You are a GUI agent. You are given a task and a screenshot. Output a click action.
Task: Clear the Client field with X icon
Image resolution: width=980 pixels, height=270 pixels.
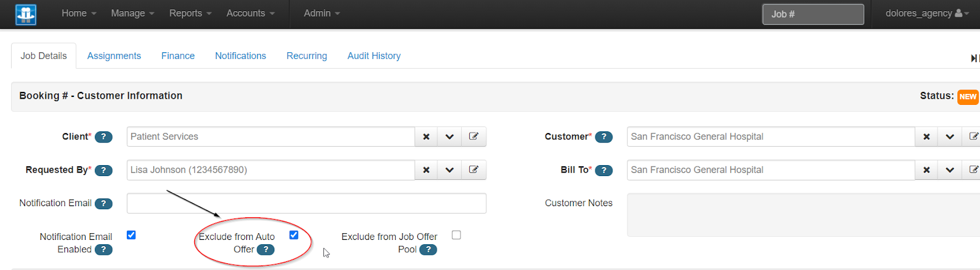[426, 137]
